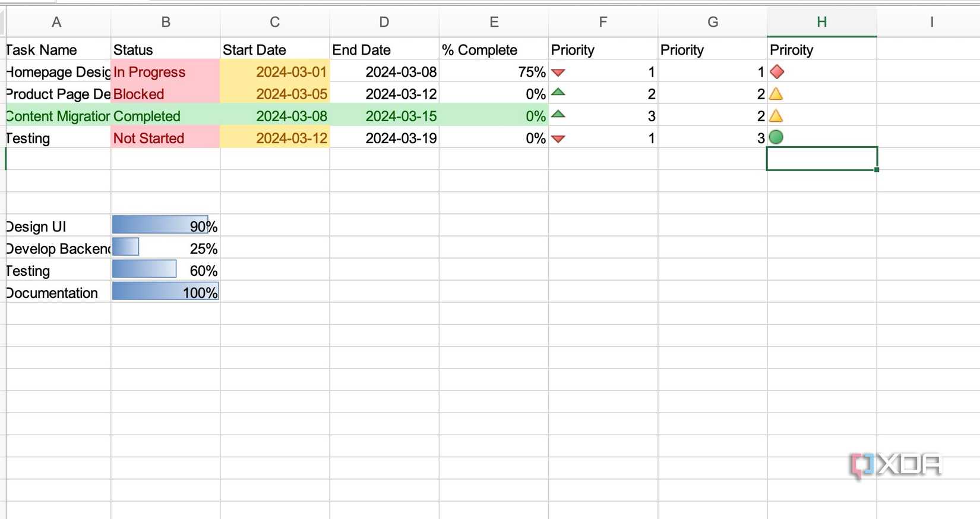
Task: Click yellow triangle icon in Product Page row
Action: coord(776,94)
